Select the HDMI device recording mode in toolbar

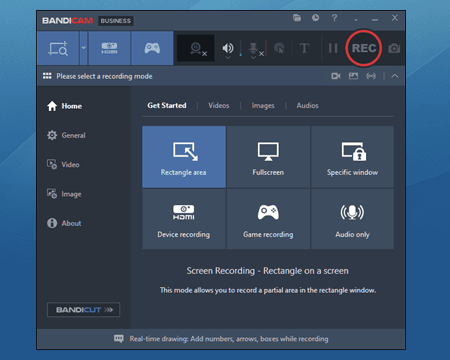tap(109, 48)
